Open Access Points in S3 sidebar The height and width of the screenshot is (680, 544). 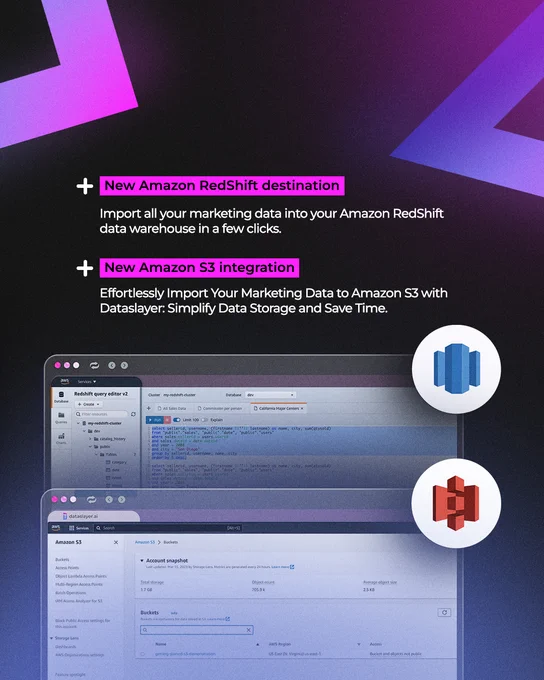(67, 568)
